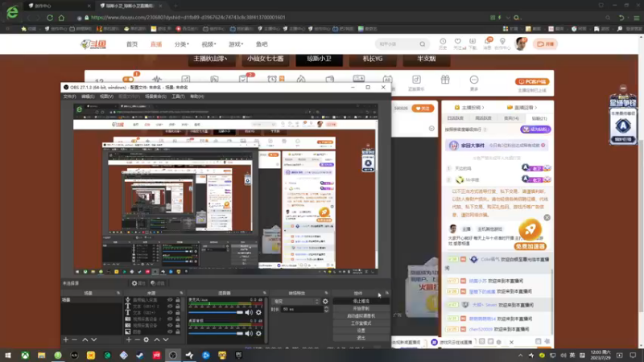Open the Windows Start menu
The image size is (644, 362).
pos(8,355)
